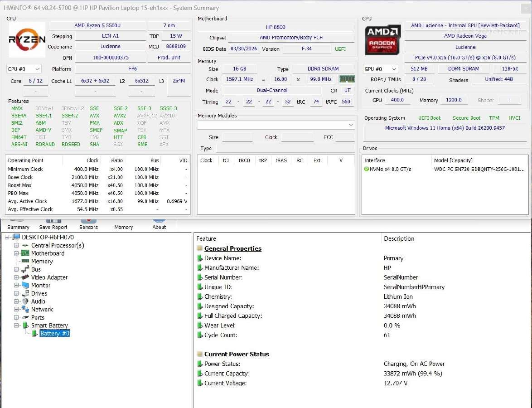Select Battery #0 in tree
Screen dimensions: 532x408
[x=55, y=333]
